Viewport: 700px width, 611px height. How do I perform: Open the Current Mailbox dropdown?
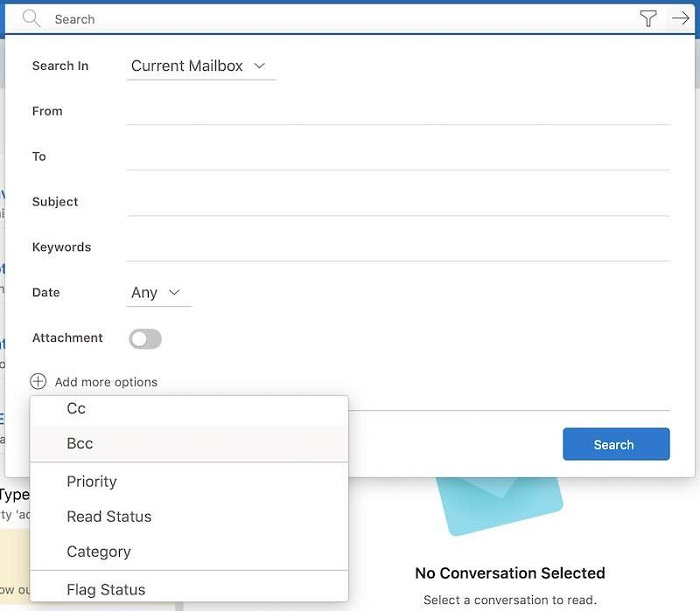(x=200, y=66)
